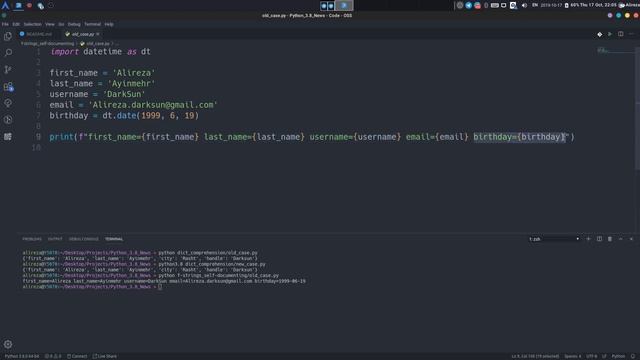Image resolution: width=640 pixels, height=360 pixels.
Task: Switch to the Output panel tab
Action: coord(55,239)
